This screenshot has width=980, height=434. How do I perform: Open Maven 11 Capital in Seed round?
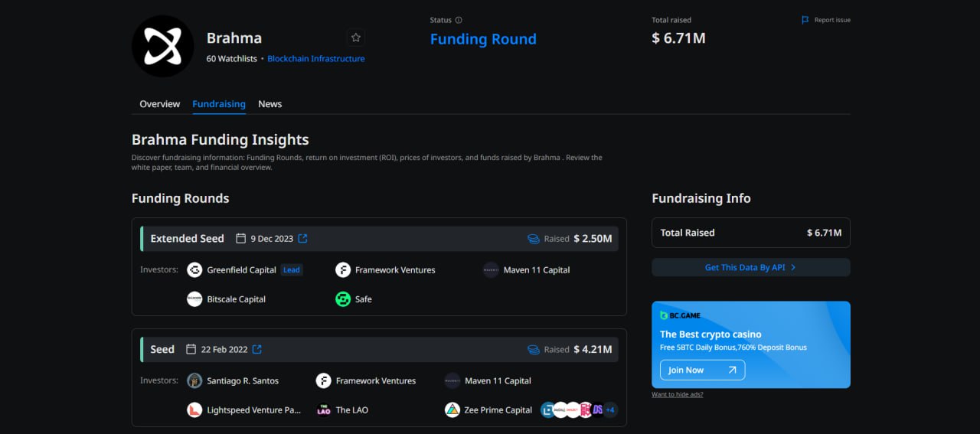498,381
